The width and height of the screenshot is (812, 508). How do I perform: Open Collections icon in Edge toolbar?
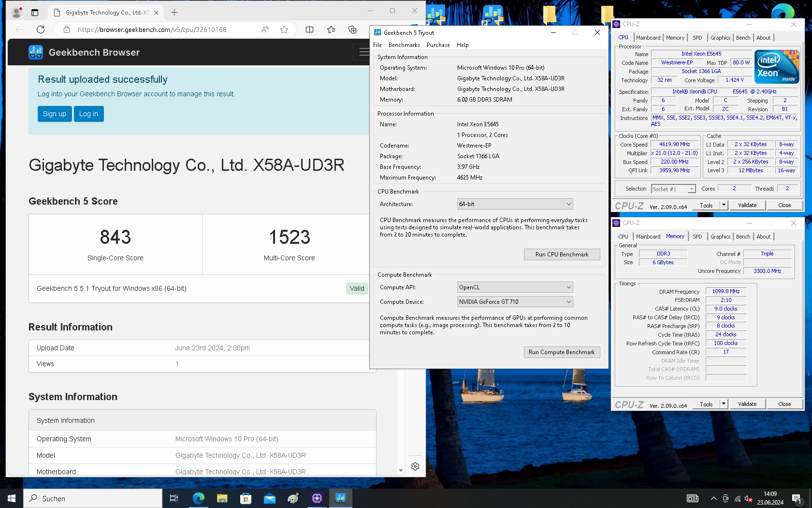tap(352, 30)
